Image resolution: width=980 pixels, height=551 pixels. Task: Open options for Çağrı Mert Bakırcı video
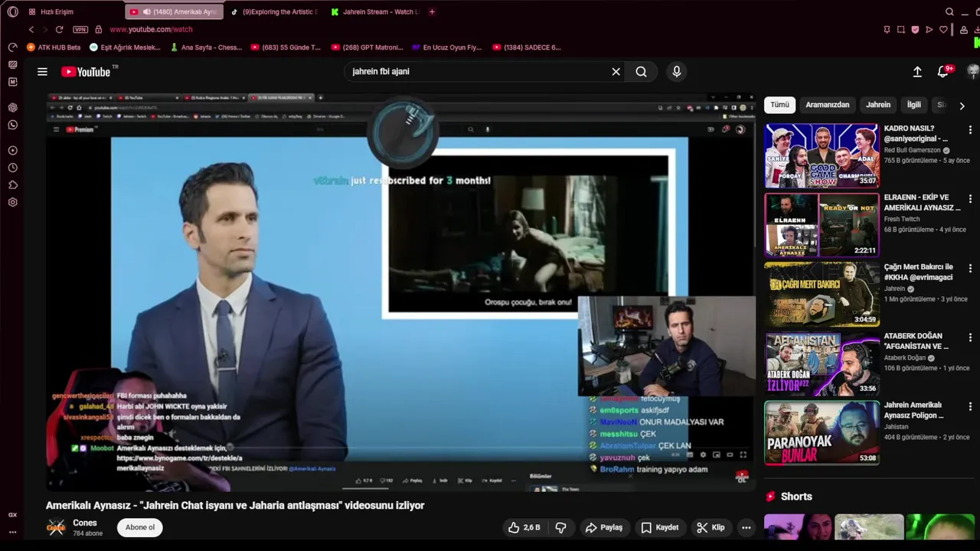point(970,269)
